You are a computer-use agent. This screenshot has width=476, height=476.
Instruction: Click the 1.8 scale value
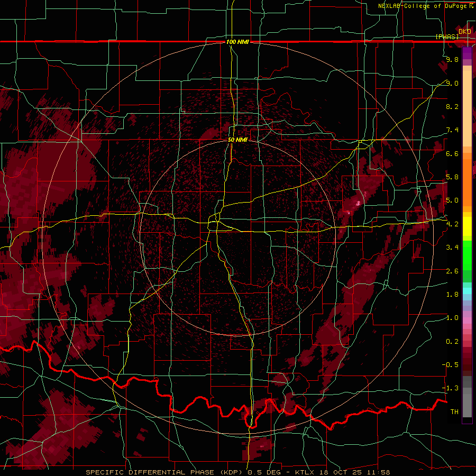tap(452, 295)
